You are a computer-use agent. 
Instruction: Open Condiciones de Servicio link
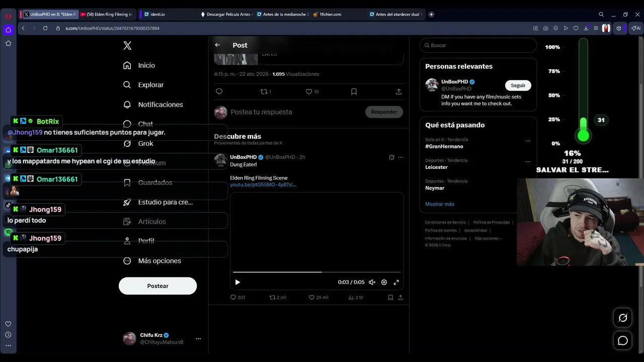pos(445,222)
